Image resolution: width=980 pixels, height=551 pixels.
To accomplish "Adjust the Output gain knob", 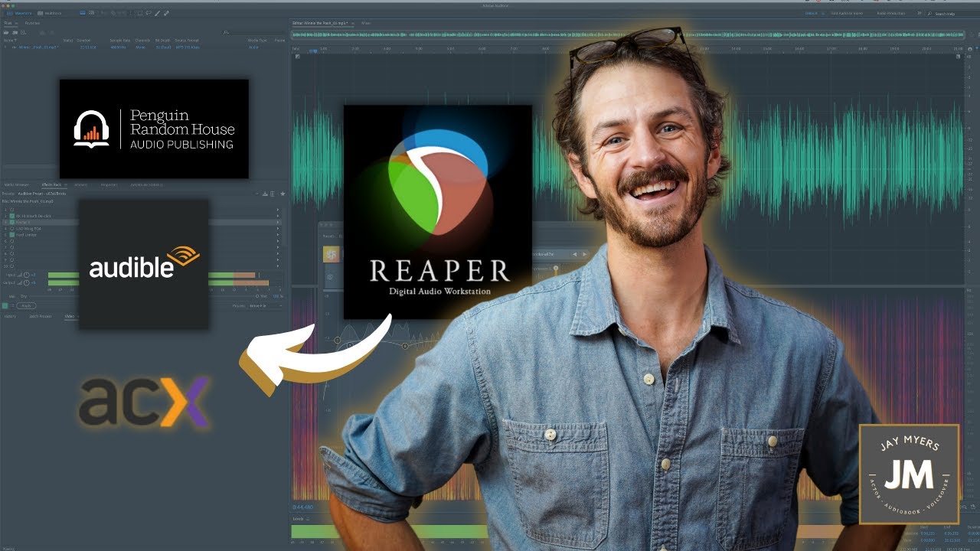I will [27, 283].
